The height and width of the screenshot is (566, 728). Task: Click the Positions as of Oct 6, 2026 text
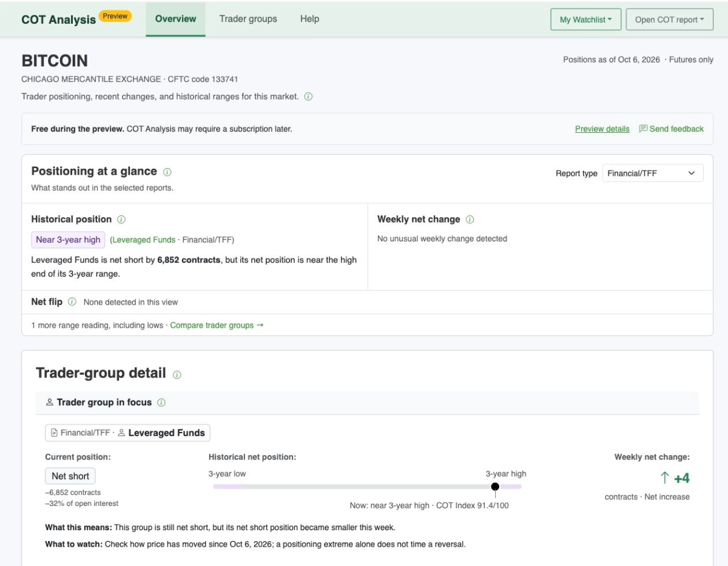tap(612, 59)
